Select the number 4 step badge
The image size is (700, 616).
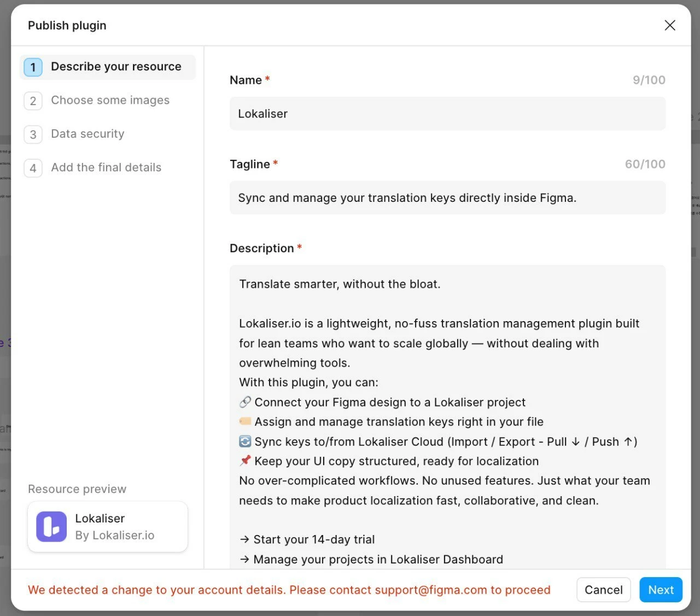click(33, 168)
